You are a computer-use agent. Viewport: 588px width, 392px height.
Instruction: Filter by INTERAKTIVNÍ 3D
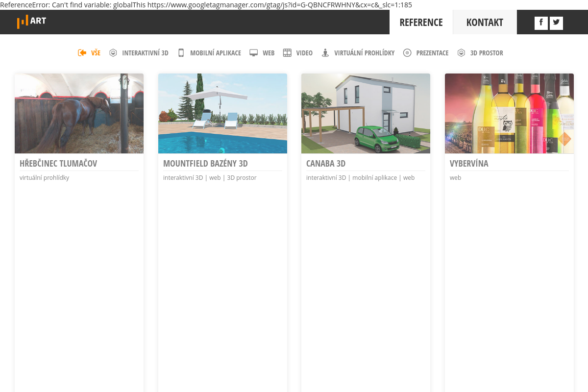coord(145,53)
